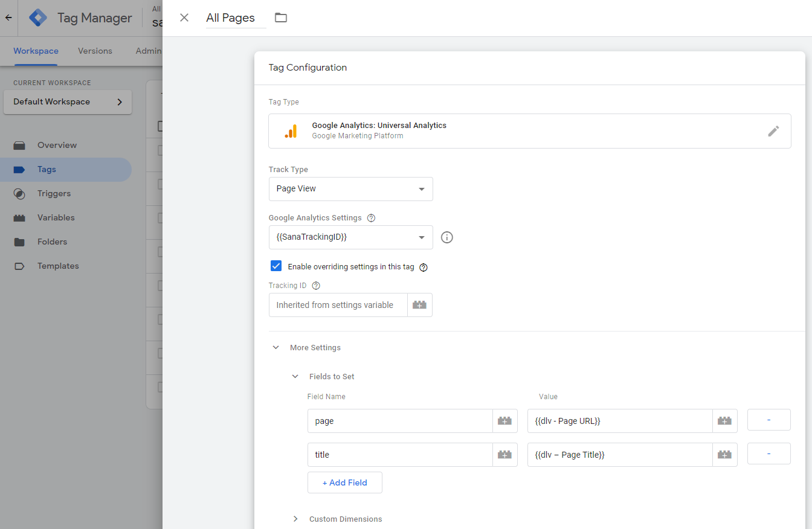Screen dimensions: 812x529
Task: Insert variable for dlv - Page URL value
Action: (x=725, y=421)
